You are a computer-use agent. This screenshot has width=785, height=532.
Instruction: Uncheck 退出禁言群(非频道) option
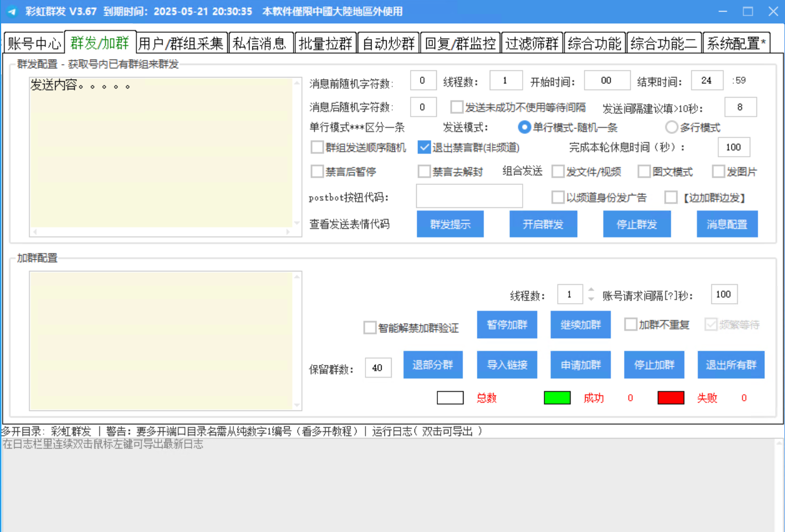point(424,147)
